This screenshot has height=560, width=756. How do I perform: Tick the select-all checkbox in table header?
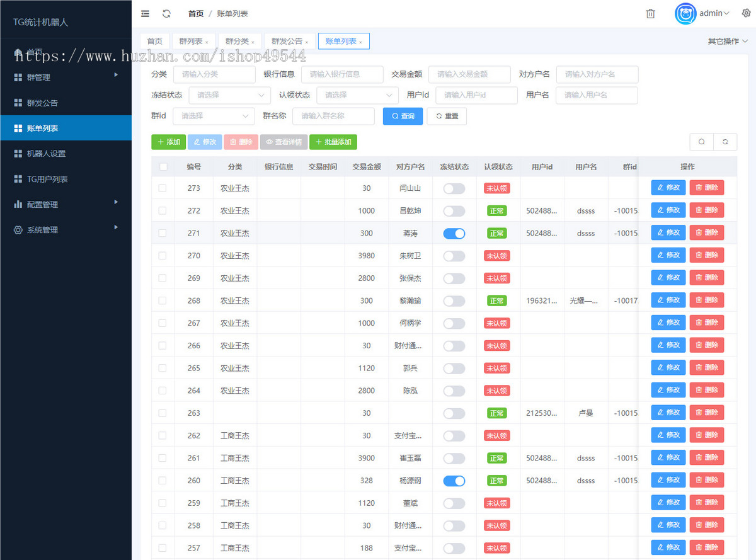pos(163,167)
